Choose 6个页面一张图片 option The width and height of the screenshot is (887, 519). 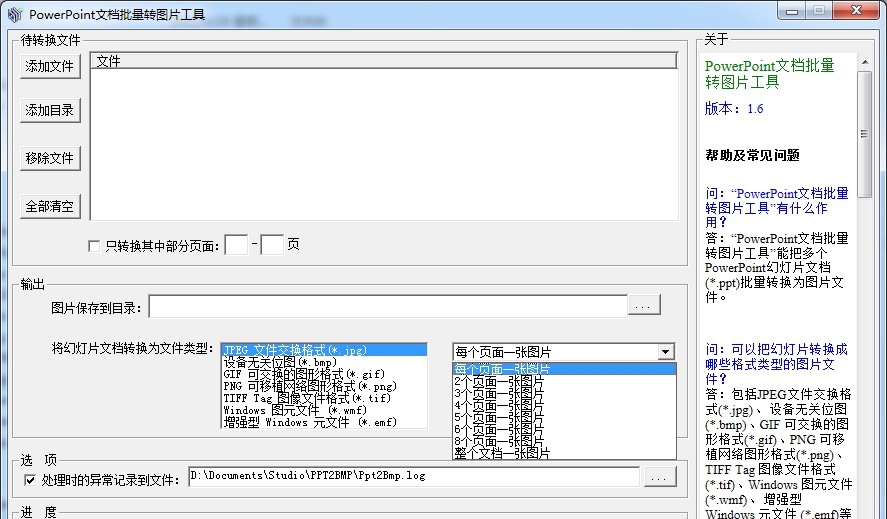tap(564, 429)
